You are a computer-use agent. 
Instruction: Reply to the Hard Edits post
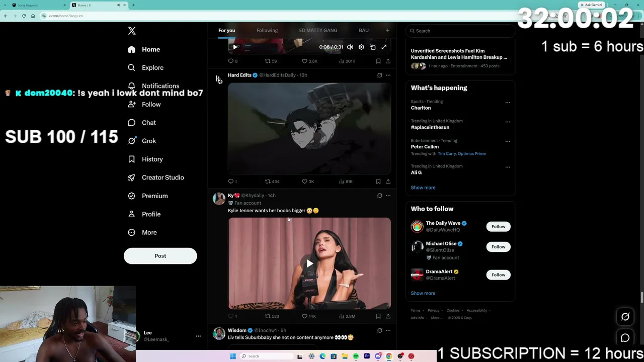click(232, 182)
